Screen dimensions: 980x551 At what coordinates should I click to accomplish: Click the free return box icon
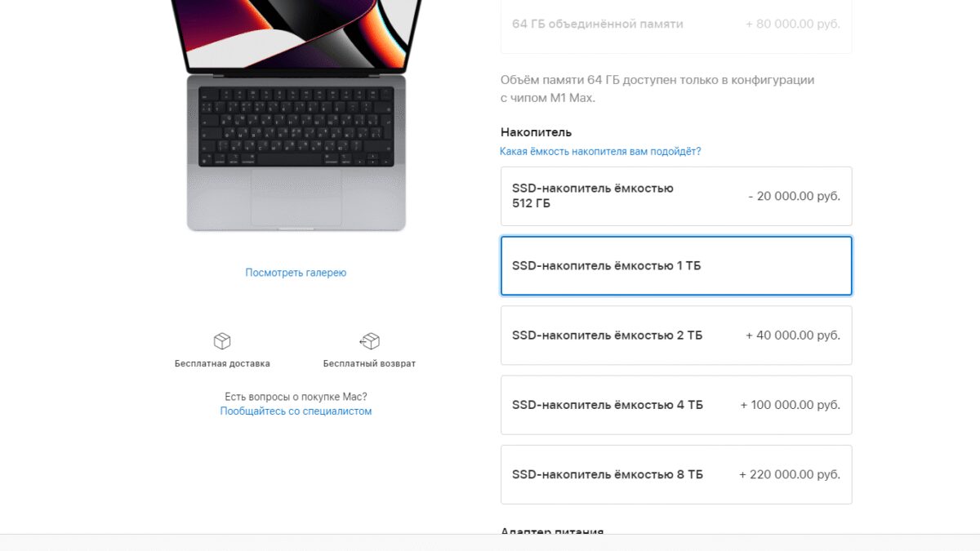(369, 341)
